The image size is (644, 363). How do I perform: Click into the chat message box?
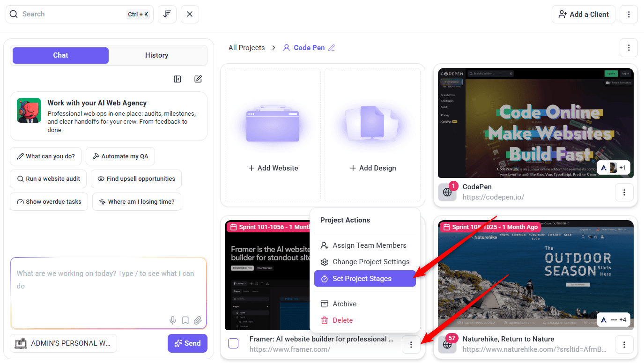tap(109, 293)
